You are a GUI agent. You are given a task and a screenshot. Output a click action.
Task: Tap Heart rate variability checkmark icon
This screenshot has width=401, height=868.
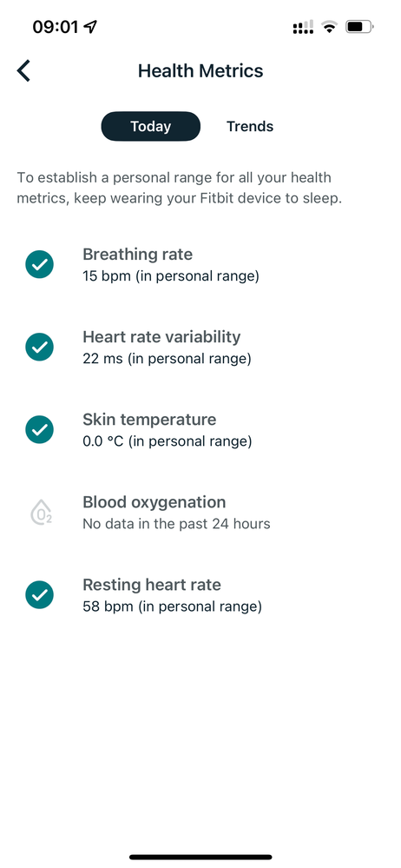[x=39, y=347]
